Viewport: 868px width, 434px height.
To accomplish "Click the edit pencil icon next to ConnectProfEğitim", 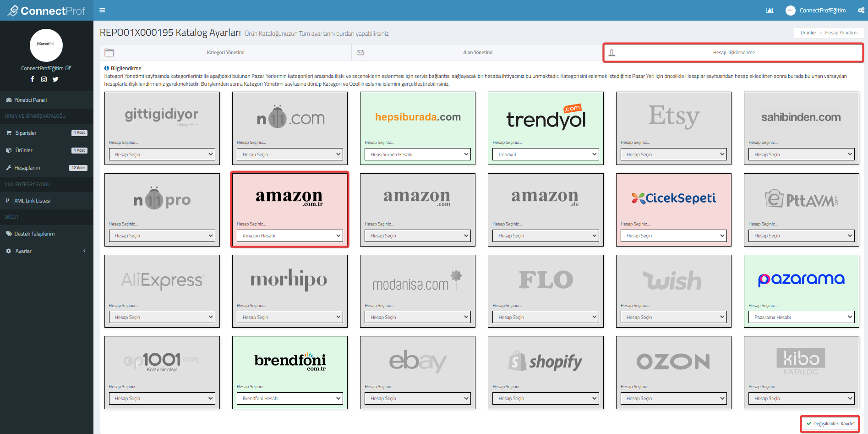I will coord(68,68).
